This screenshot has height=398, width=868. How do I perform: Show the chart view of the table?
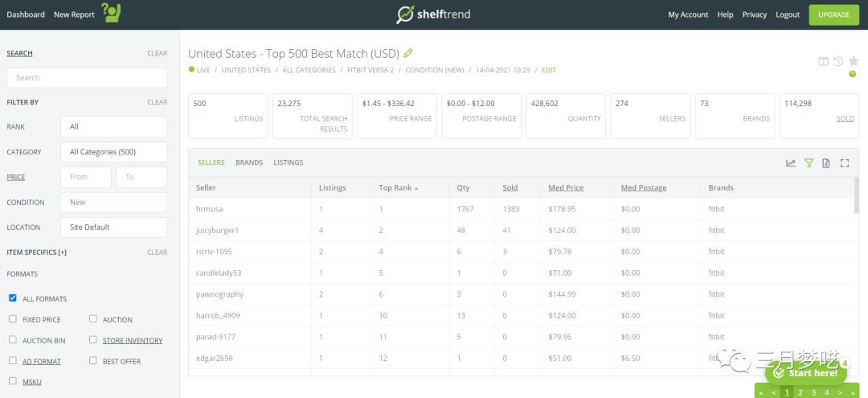coord(791,163)
